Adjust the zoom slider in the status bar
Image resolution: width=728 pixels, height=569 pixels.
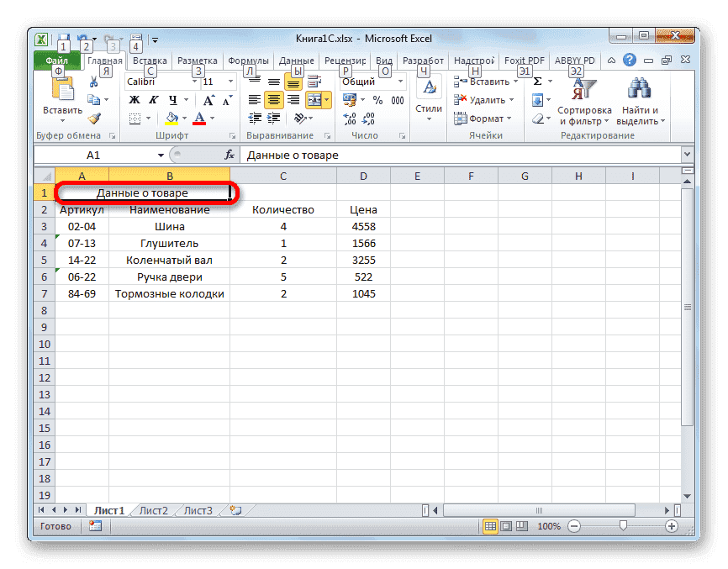pyautogui.click(x=622, y=526)
